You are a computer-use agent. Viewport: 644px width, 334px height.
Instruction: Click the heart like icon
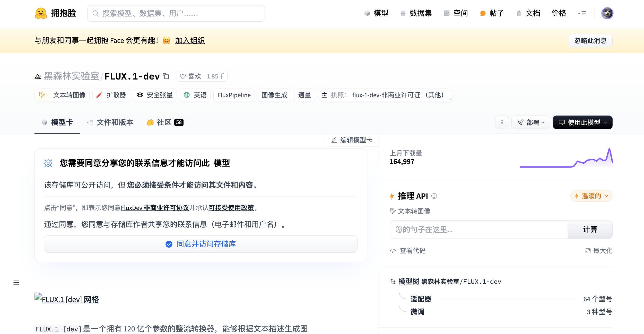click(183, 76)
